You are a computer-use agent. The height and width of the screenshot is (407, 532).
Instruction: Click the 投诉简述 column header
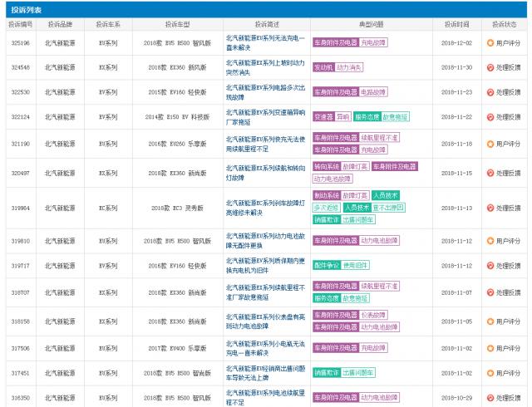[x=267, y=24]
